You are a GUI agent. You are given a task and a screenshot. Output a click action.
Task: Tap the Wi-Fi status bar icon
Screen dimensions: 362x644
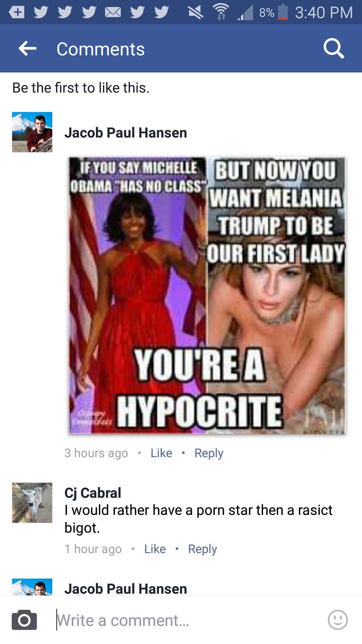click(221, 12)
